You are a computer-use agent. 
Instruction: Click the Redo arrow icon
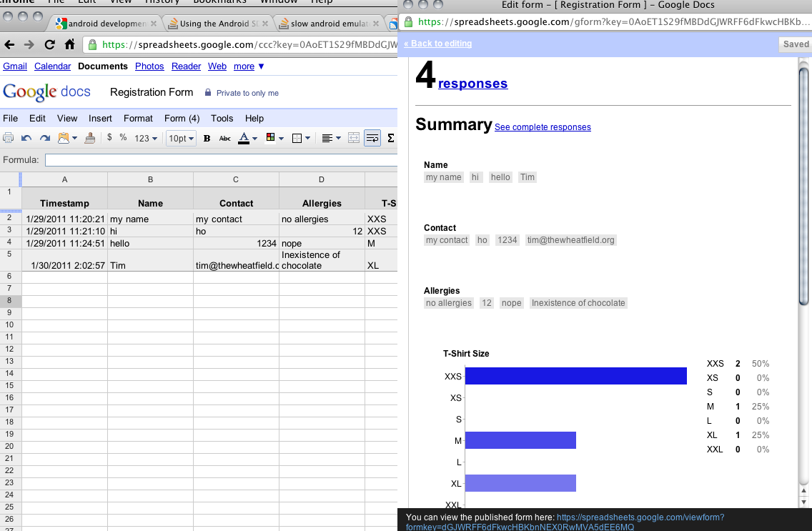[x=45, y=138]
